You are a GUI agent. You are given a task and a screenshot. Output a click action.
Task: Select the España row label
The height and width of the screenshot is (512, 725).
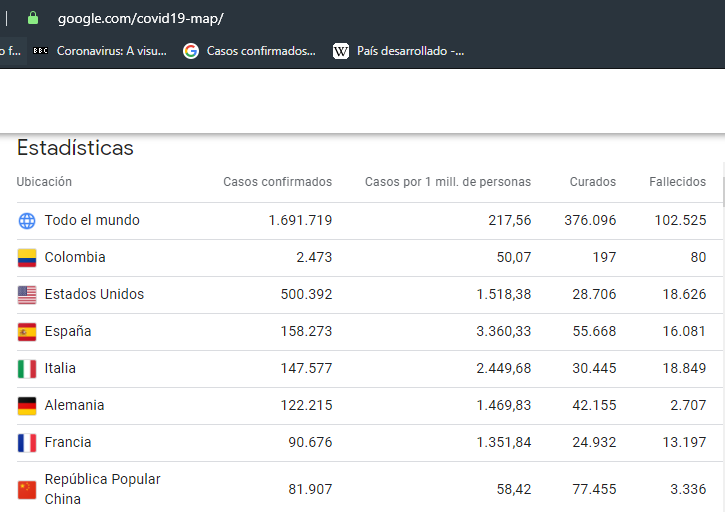point(68,331)
